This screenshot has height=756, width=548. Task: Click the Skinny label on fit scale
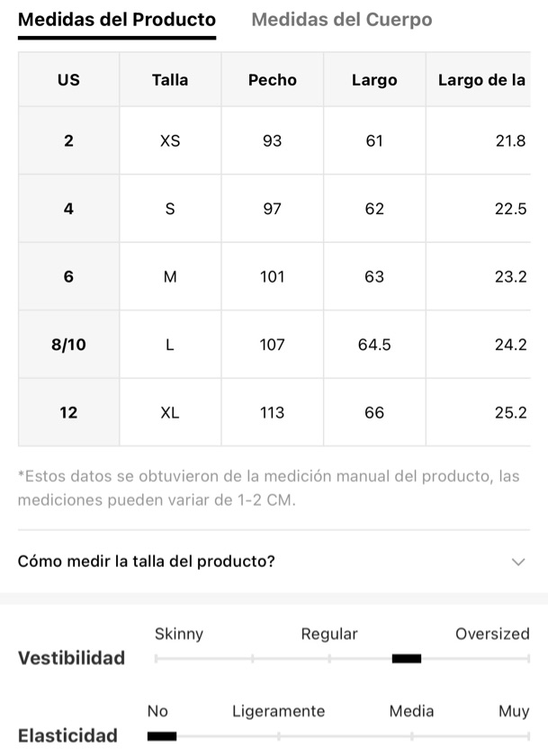click(179, 634)
